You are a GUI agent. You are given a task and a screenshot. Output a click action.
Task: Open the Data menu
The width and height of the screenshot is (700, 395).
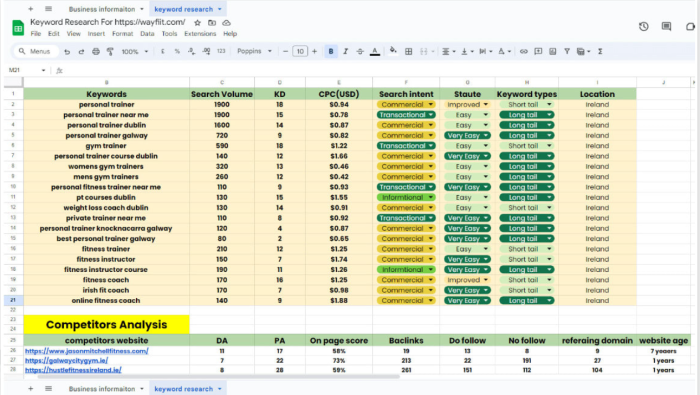(147, 34)
